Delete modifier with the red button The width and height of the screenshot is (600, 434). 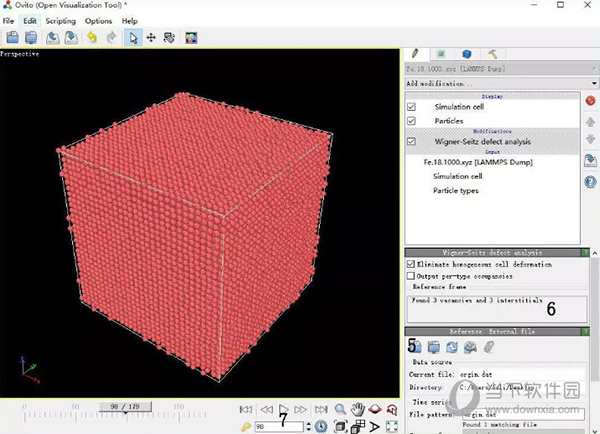591,101
